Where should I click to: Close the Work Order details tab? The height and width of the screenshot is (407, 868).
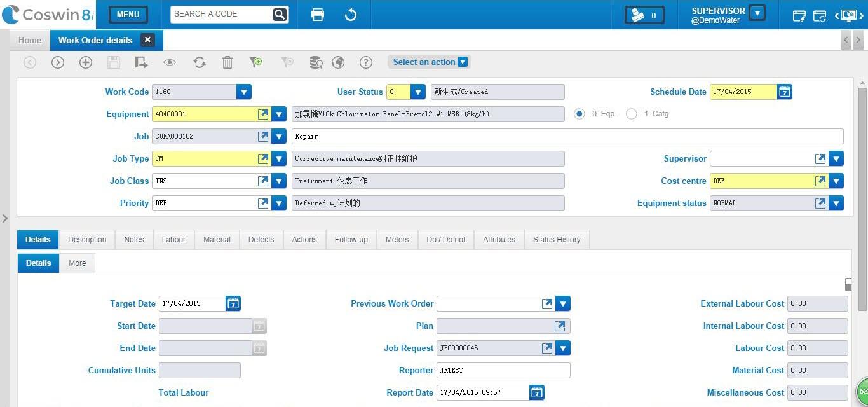(147, 39)
